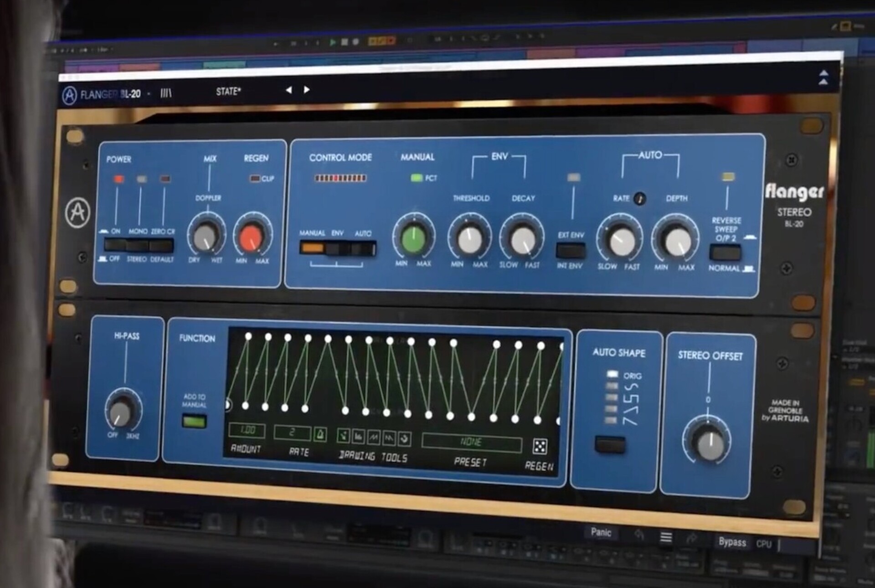Viewport: 875px width, 588px height.
Task: Select the second drawing tool icon
Action: pos(358,437)
